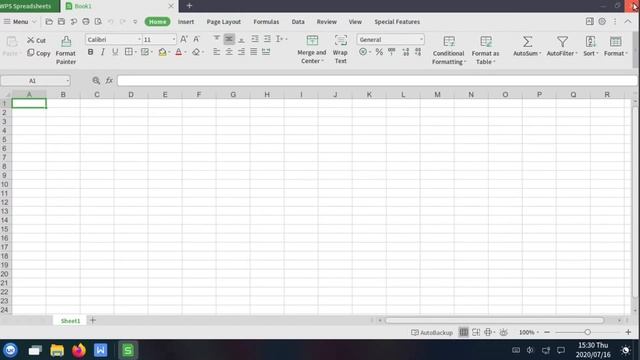The width and height of the screenshot is (640, 360).
Task: Decrease indent in the cell
Action: coord(255,39)
